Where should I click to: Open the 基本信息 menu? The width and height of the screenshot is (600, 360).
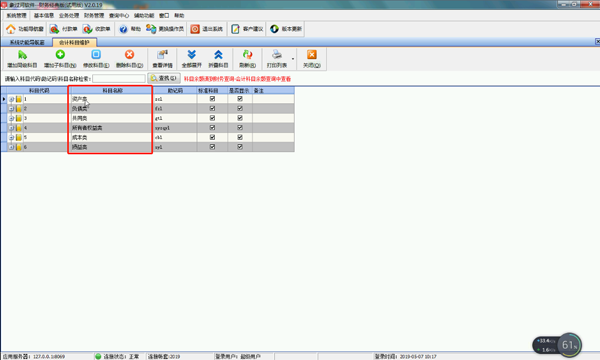tap(44, 16)
